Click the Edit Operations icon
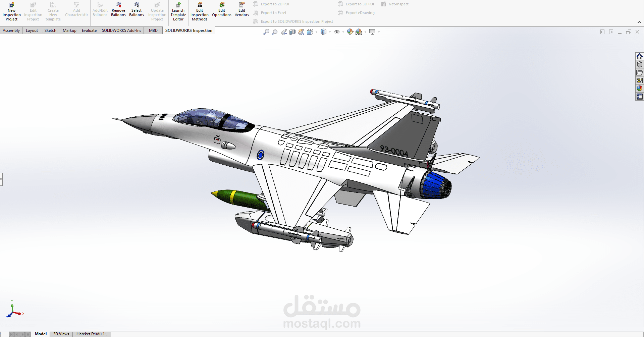The width and height of the screenshot is (644, 337). (222, 10)
